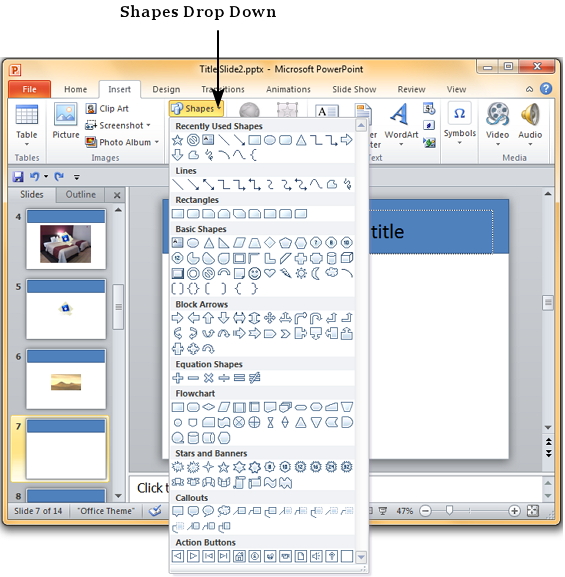Choose the wave banner shape
Viewport: 565px width, 577px height.
point(270,482)
